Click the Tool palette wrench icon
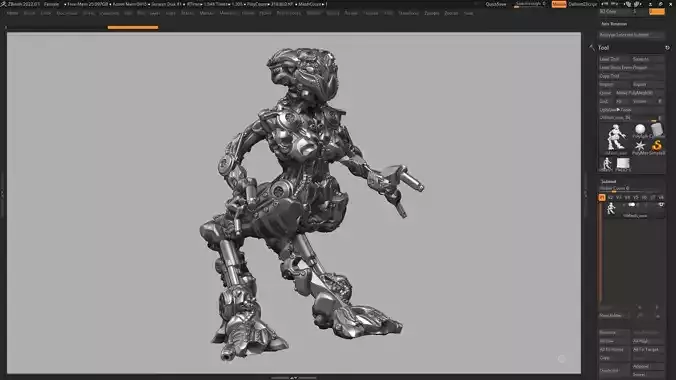The width and height of the screenshot is (676, 380). click(592, 48)
